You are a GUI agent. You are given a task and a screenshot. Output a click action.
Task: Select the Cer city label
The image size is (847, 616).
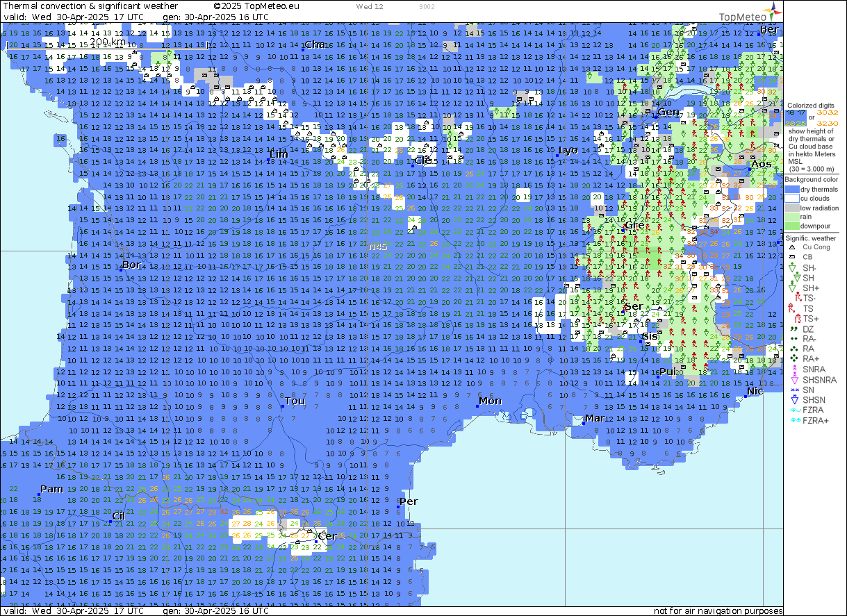coord(327,536)
